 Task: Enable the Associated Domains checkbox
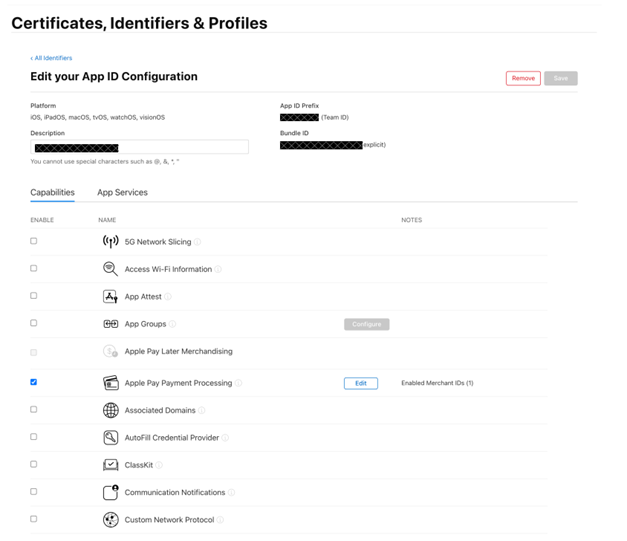34,410
